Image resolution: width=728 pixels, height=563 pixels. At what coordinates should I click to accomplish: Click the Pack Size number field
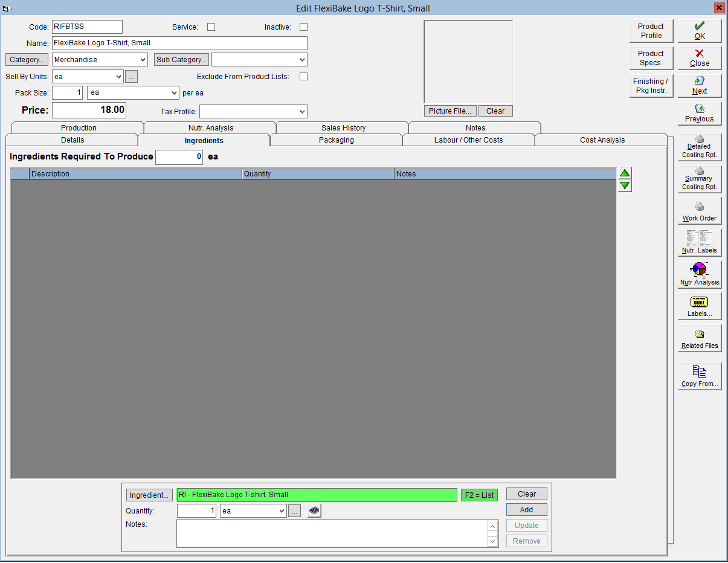pyautogui.click(x=67, y=93)
